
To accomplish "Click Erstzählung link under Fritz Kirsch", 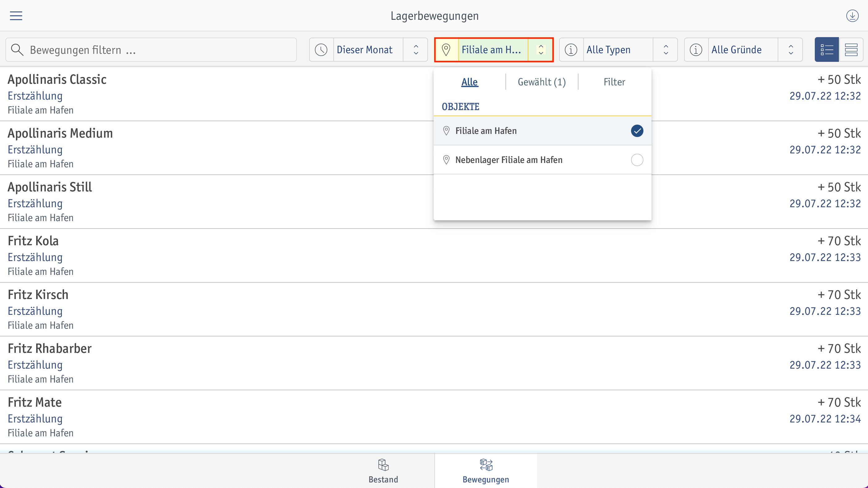I will [35, 311].
